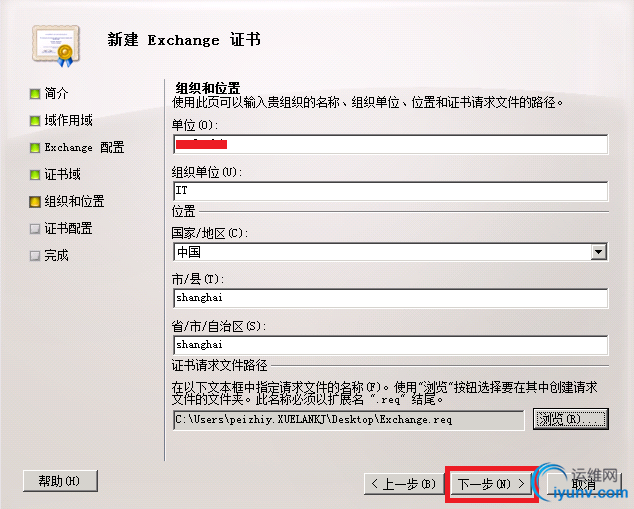Click the 新建 Exchange 证书 title text
This screenshot has height=509, width=634.
tap(184, 40)
